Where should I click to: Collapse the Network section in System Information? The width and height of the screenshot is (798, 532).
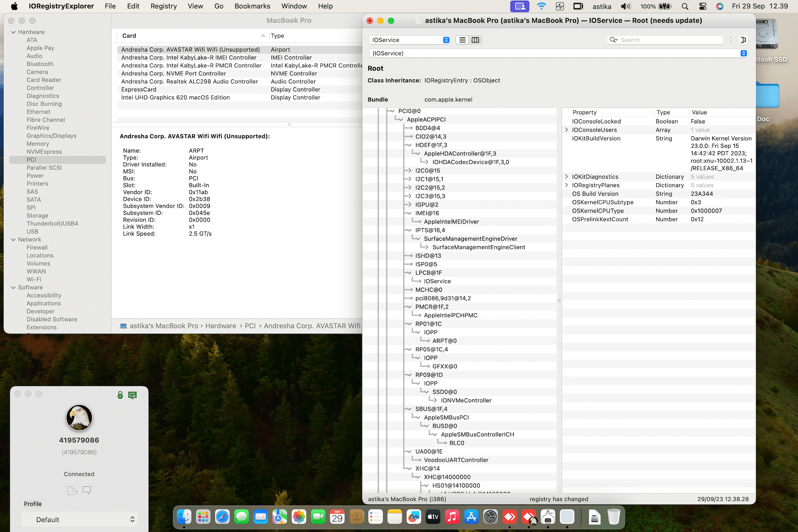click(14, 239)
